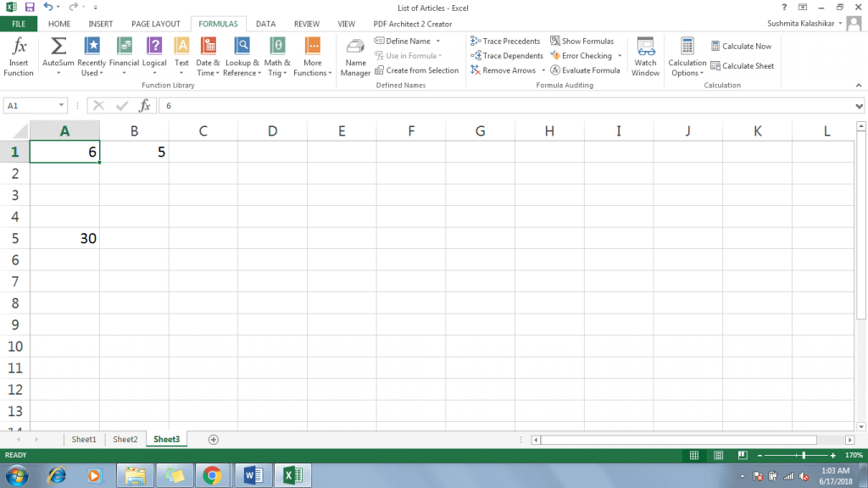Select Trace Precedents
Screen dimensions: 868x488
(505, 41)
